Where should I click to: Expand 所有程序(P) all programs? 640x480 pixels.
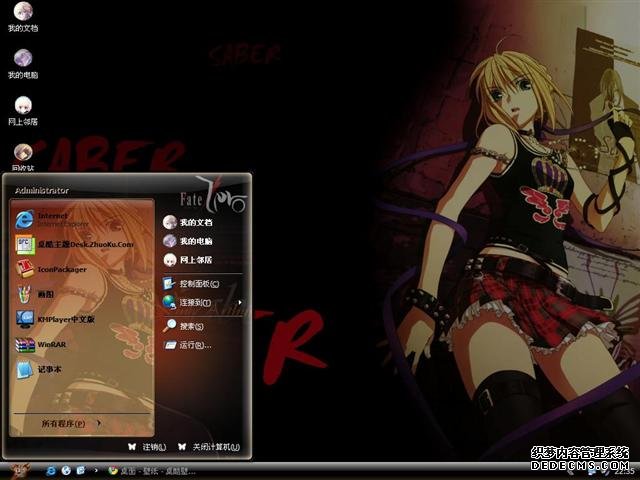[71, 424]
